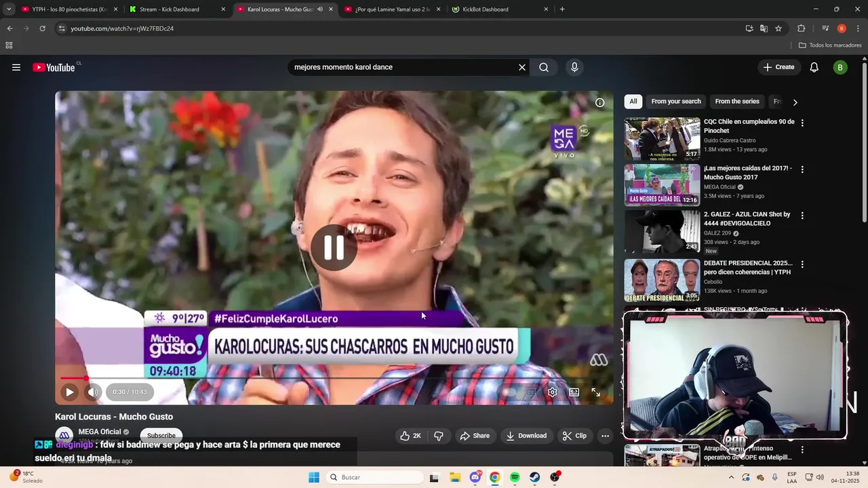This screenshot has height=488, width=868.
Task: Open File Explorer from taskbar
Action: 454,477
